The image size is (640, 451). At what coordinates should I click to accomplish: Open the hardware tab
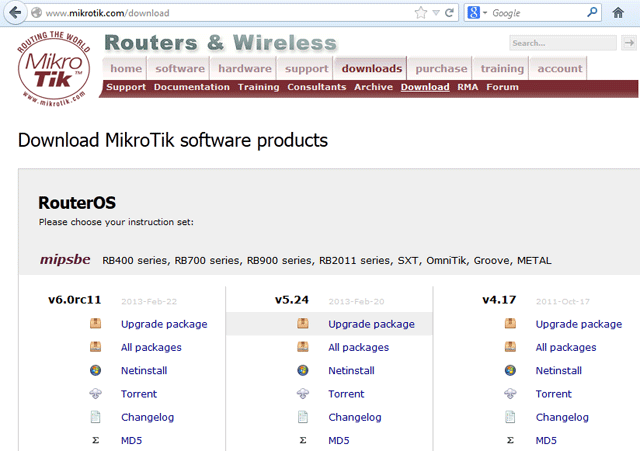tap(244, 68)
